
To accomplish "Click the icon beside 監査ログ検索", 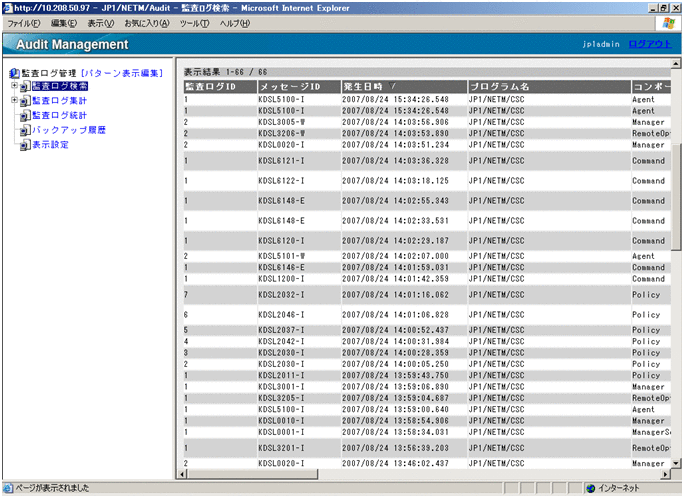I will pos(24,87).
